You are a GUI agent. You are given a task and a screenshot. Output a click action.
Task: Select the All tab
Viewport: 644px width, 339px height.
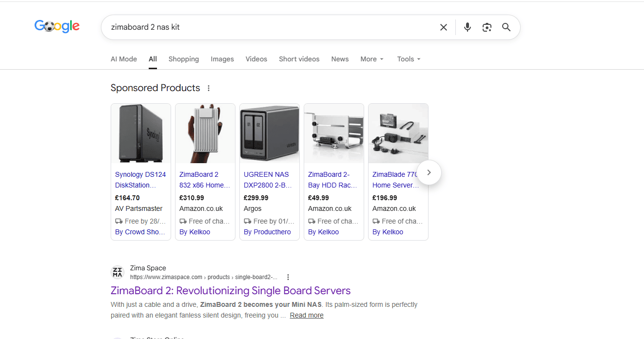click(x=153, y=59)
